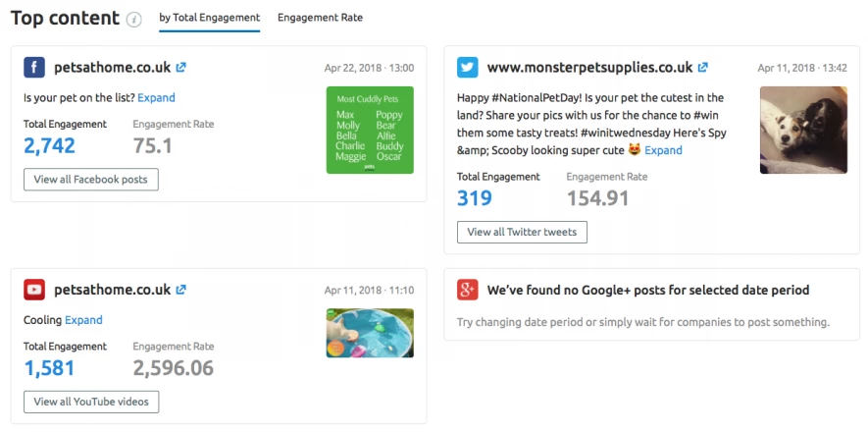Open external link beside monsterpetsupplies.co.uk
868x432 pixels.
click(703, 68)
